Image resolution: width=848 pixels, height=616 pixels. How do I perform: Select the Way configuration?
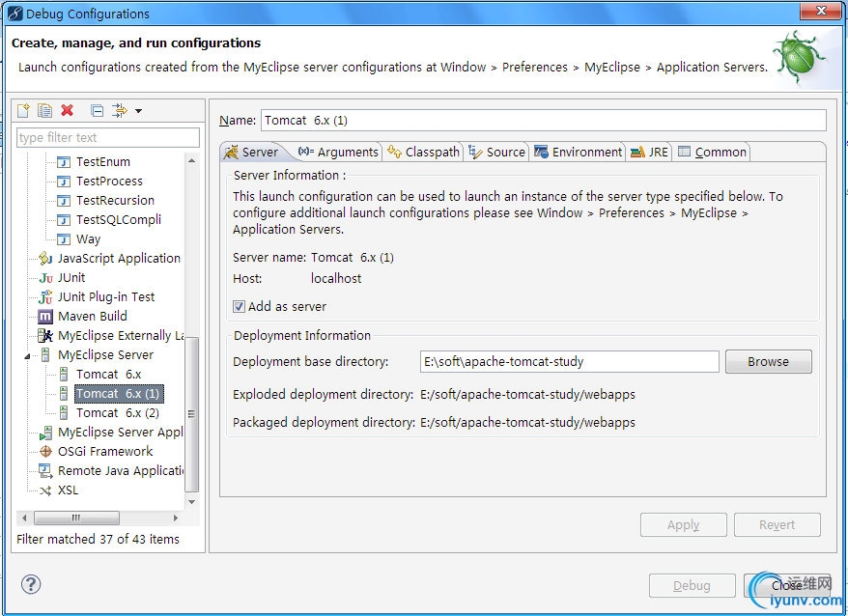click(88, 239)
